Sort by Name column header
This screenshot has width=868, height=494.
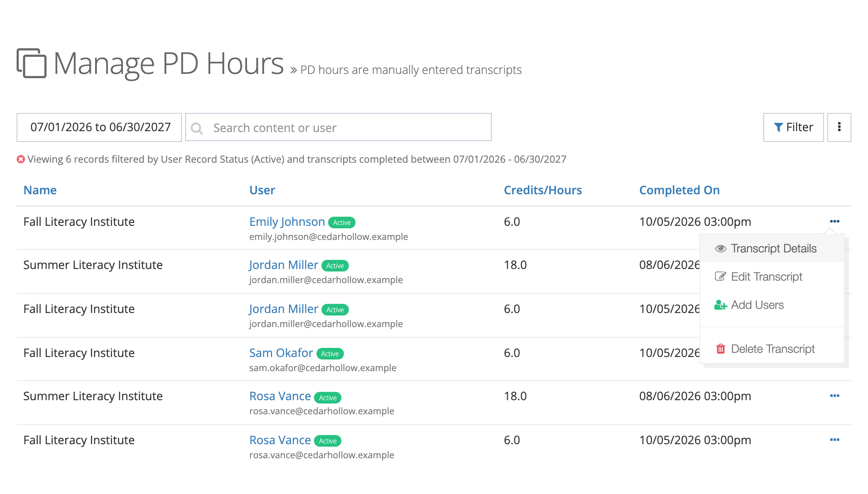(40, 190)
